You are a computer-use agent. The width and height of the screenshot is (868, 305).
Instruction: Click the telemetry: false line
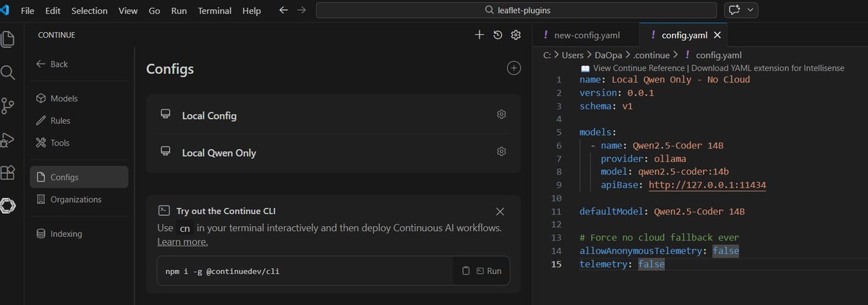coord(622,264)
